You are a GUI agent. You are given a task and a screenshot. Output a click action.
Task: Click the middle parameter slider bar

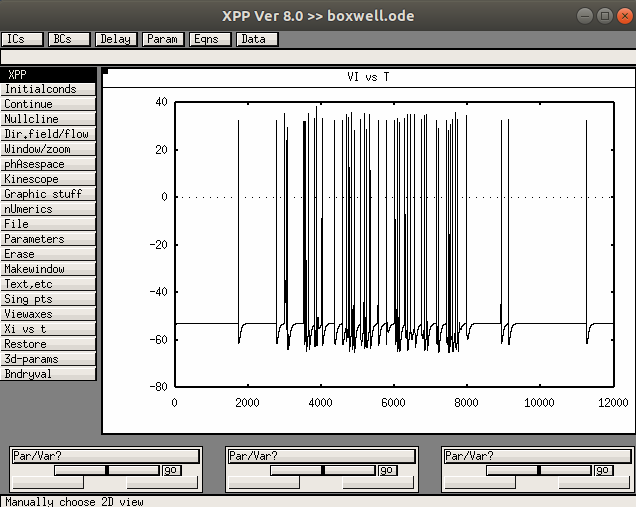point(323,470)
